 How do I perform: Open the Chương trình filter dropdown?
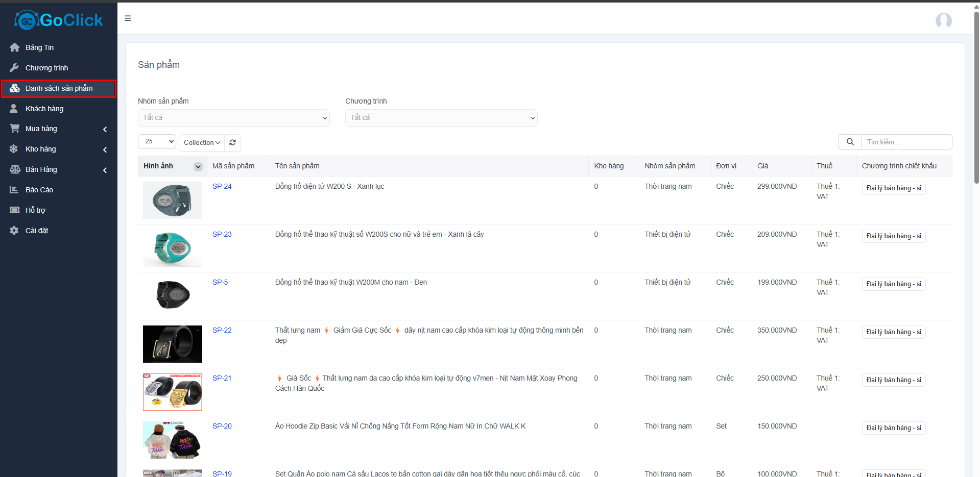pos(441,118)
